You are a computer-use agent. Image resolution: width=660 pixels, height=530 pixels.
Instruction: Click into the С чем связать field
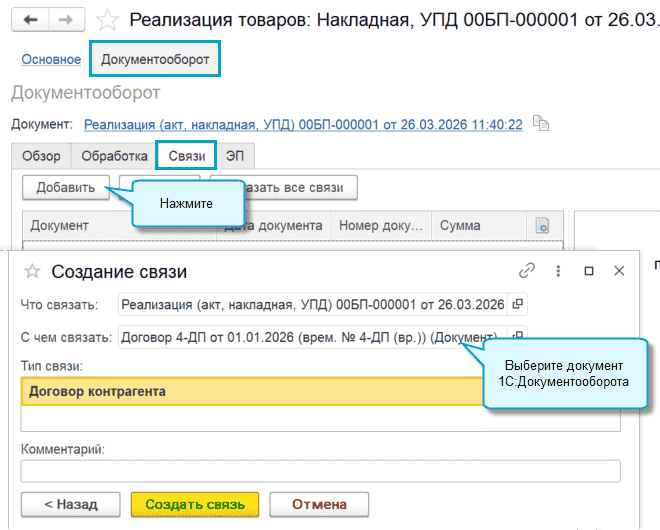(313, 336)
